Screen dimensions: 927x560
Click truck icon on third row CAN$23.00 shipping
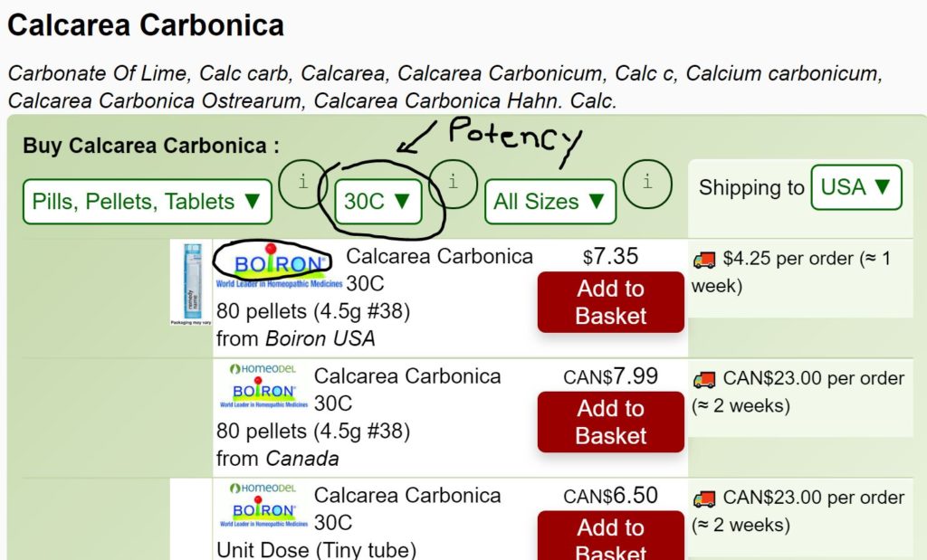tap(704, 498)
